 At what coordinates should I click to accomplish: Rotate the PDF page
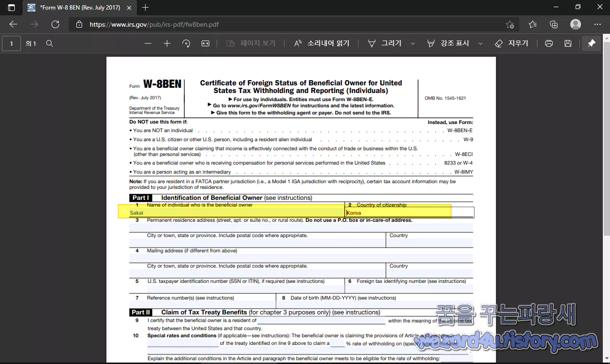186,43
